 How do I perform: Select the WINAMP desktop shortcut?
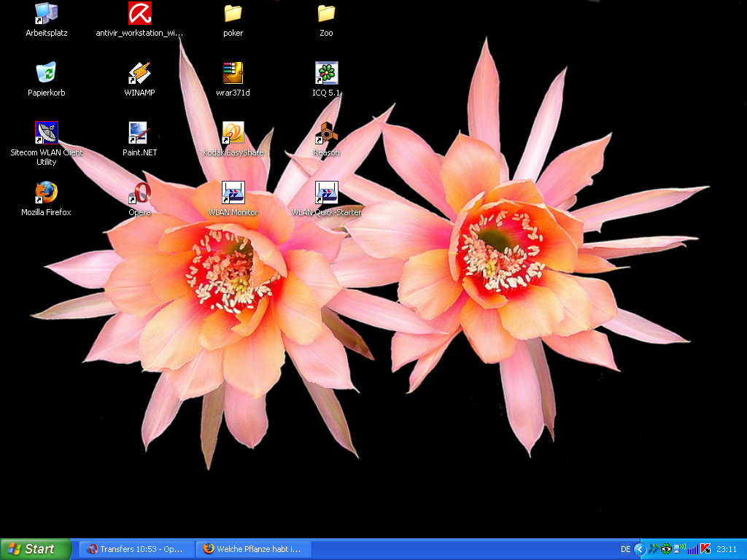coord(139,73)
